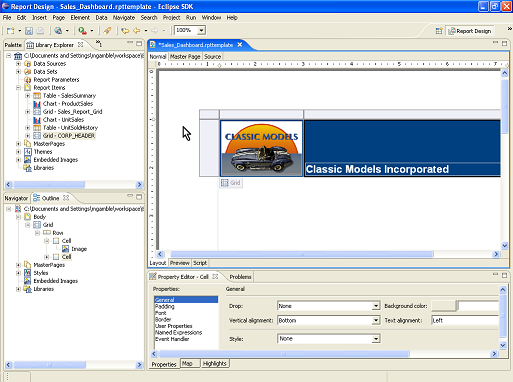This screenshot has width=513, height=382.
Task: Open the Problems tab
Action: tap(240, 277)
